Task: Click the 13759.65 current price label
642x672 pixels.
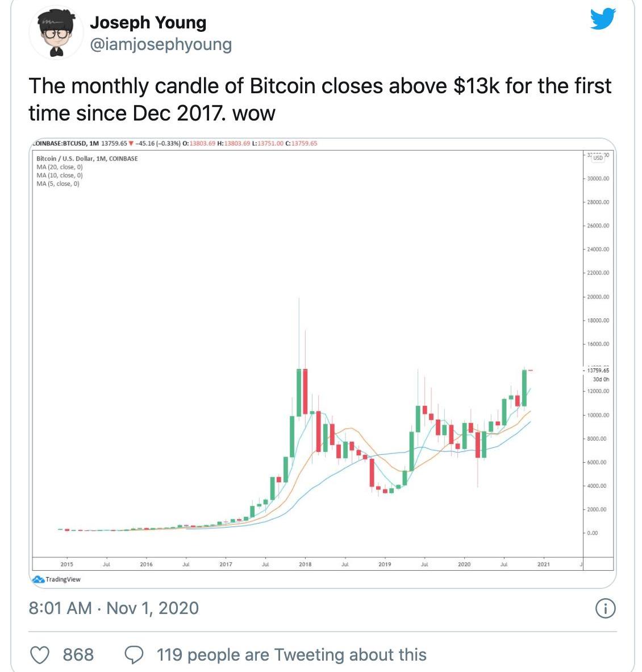Action: [x=598, y=370]
